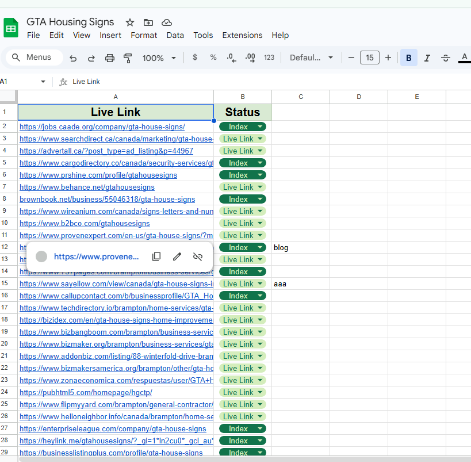Select the Live Link header cell
Image resolution: width=471 pixels, height=462 pixels.
[116, 112]
